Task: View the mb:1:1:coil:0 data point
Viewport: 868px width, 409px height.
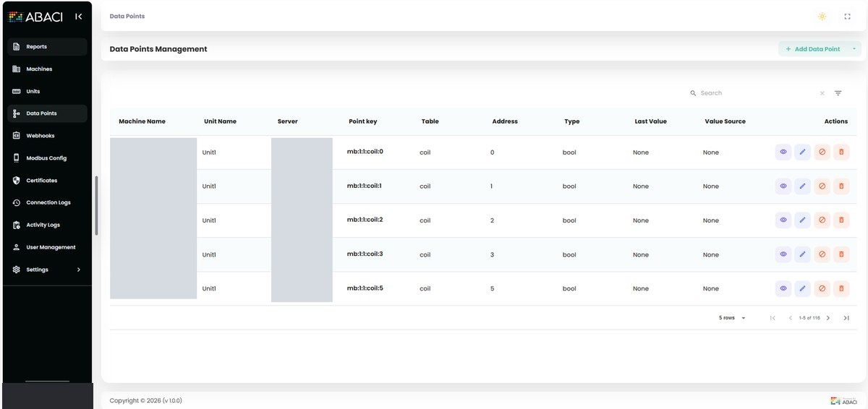Action: click(783, 152)
